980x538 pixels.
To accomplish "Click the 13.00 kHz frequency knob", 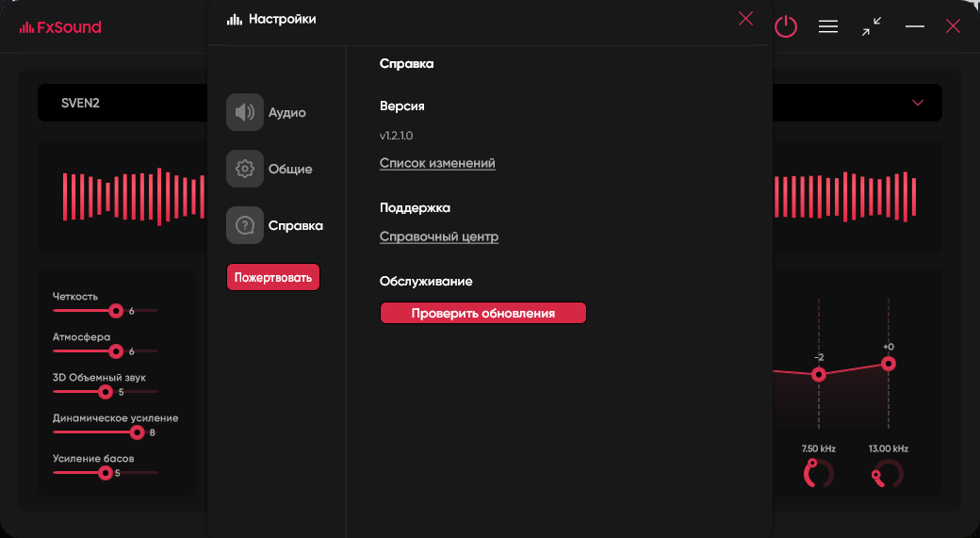I will (x=888, y=474).
